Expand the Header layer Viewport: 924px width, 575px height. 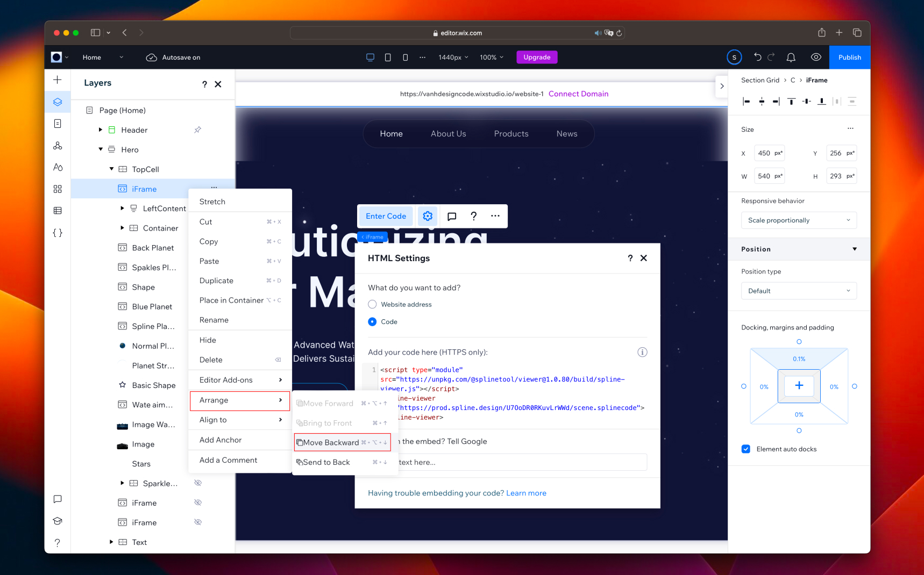(x=101, y=130)
